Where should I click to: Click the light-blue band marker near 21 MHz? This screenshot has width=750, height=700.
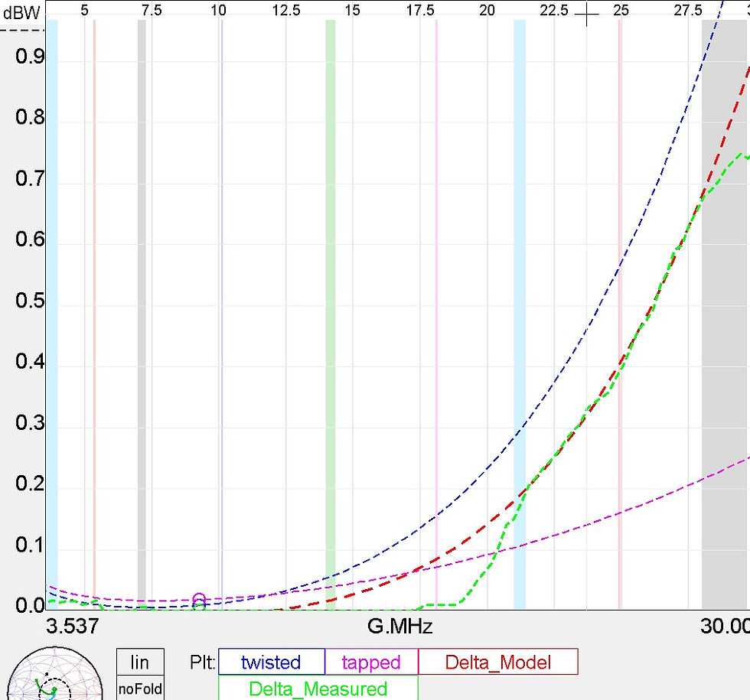point(520,314)
